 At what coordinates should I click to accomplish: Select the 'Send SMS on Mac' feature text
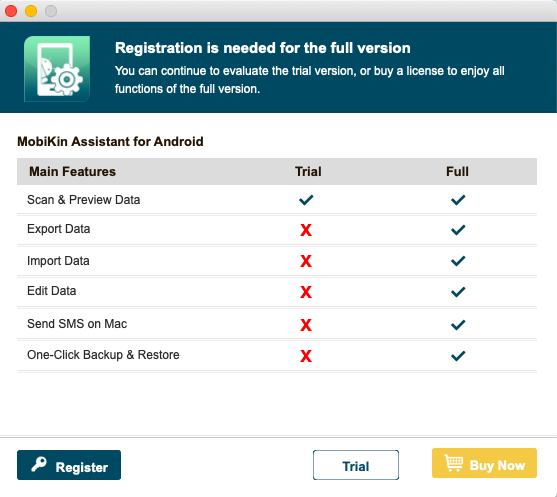77,324
